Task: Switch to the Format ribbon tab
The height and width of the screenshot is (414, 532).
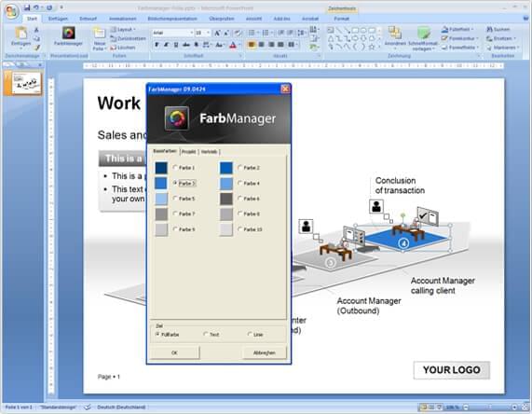Action: pyautogui.click(x=341, y=19)
